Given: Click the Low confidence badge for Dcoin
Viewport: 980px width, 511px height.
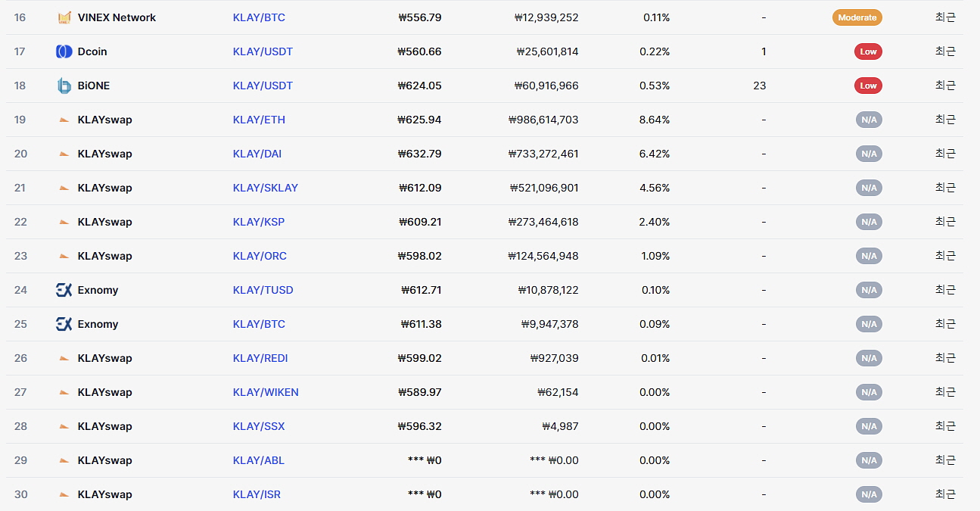Looking at the screenshot, I should tap(869, 51).
